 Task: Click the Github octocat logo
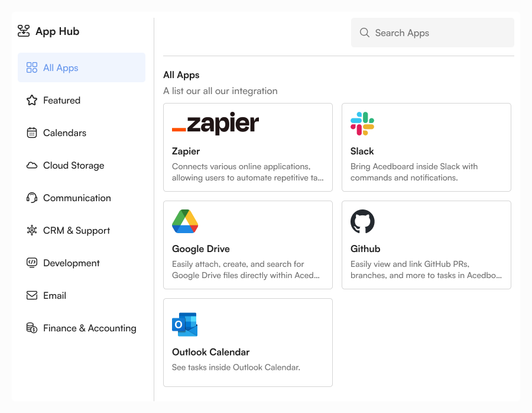[362, 221]
